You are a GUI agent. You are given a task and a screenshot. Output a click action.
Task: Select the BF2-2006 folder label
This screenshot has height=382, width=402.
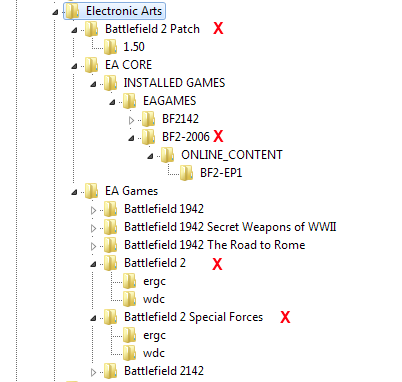tap(186, 137)
